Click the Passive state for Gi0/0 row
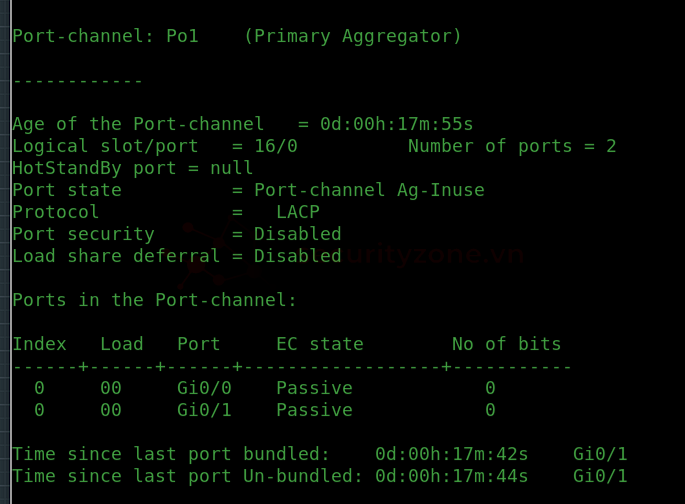Viewport: 685px width, 504px height. click(x=314, y=388)
